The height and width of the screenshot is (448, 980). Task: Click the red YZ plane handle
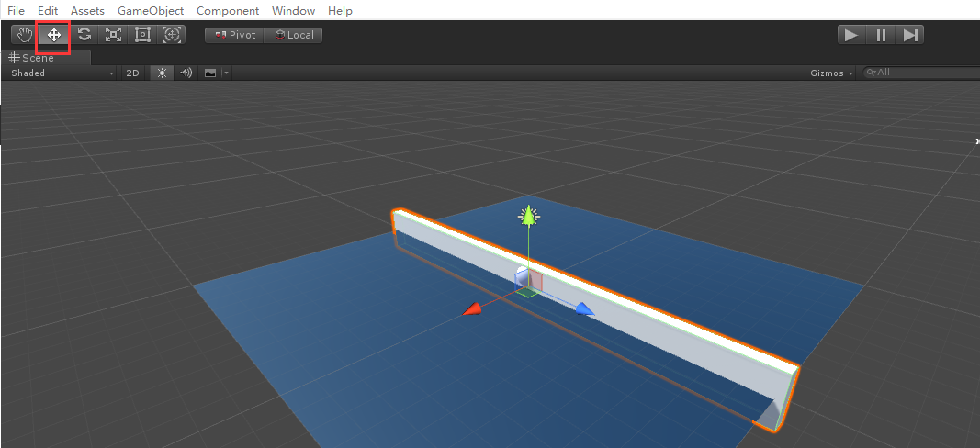536,281
